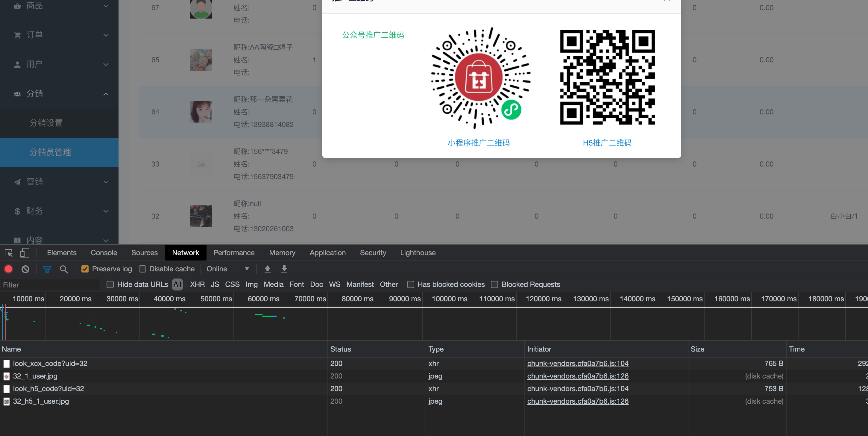Enable the Disable cache checkbox
This screenshot has width=868, height=436.
pos(142,269)
